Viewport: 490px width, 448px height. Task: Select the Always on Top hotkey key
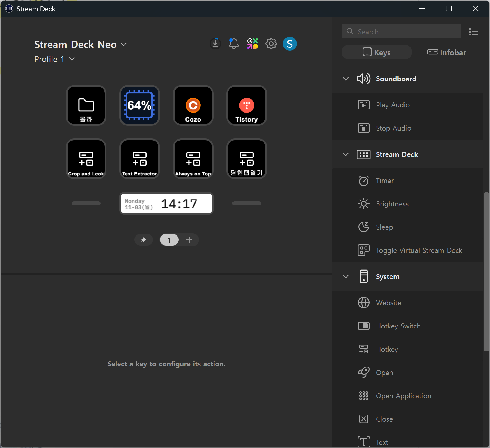[193, 159]
